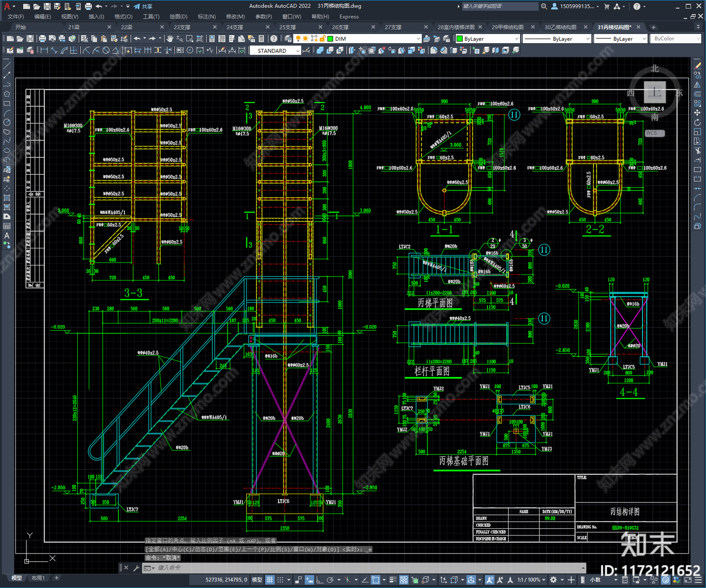Toggle ortho mode in the status bar

[319, 580]
